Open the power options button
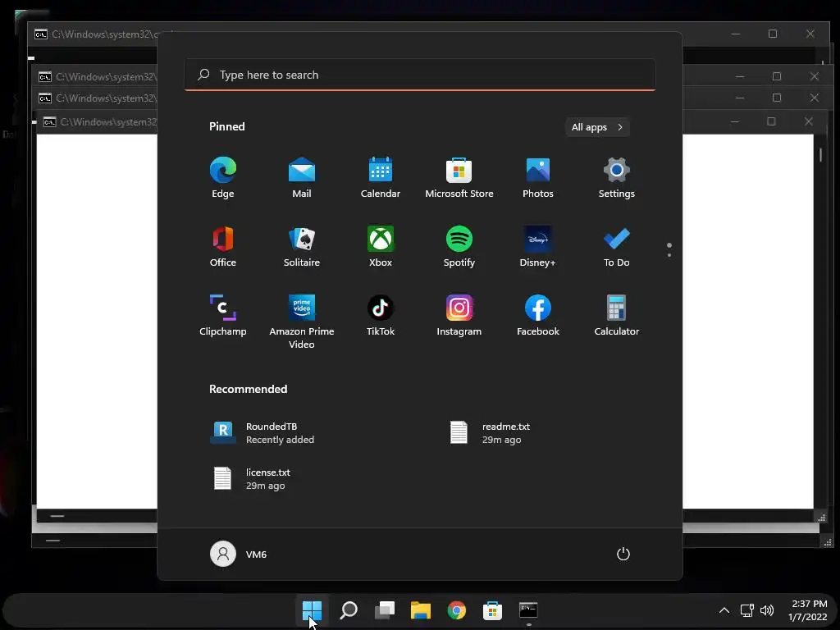This screenshot has height=630, width=840. [x=623, y=554]
